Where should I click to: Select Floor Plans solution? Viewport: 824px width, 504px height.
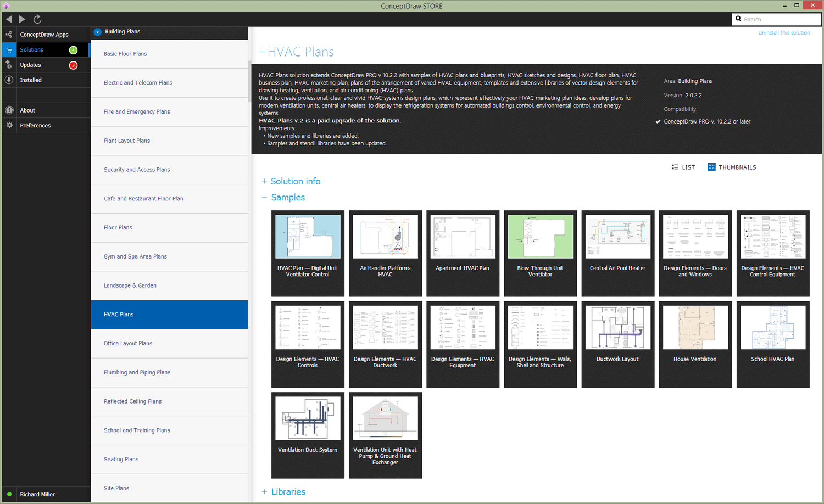tap(169, 228)
